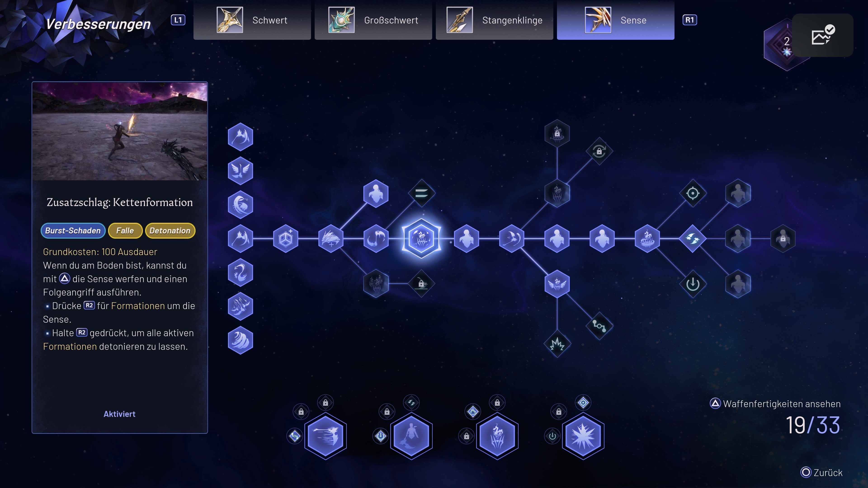
Task: Open the large dash-slash ability hexagon
Action: pyautogui.click(x=325, y=436)
